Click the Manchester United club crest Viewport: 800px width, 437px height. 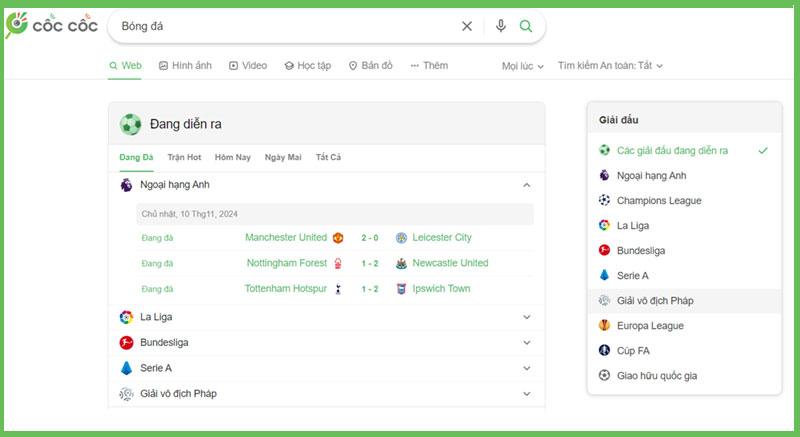coord(338,238)
